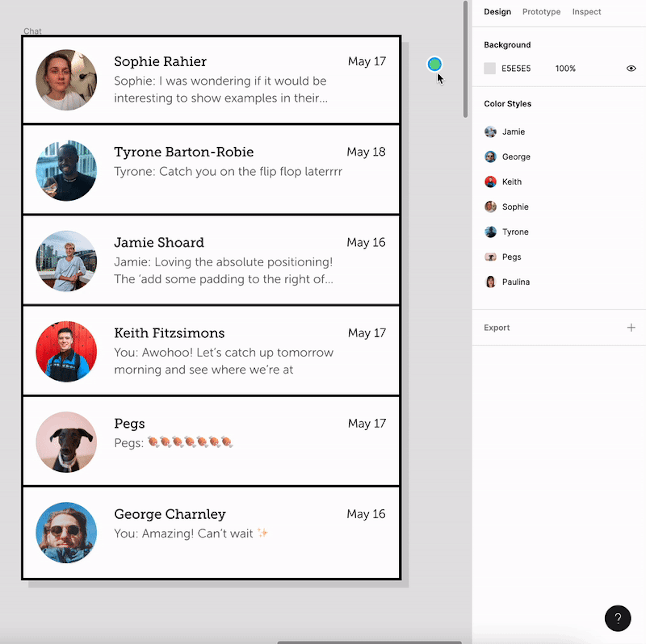Select the Tyrone color style icon
Viewport: 646px width, 644px height.
click(490, 232)
